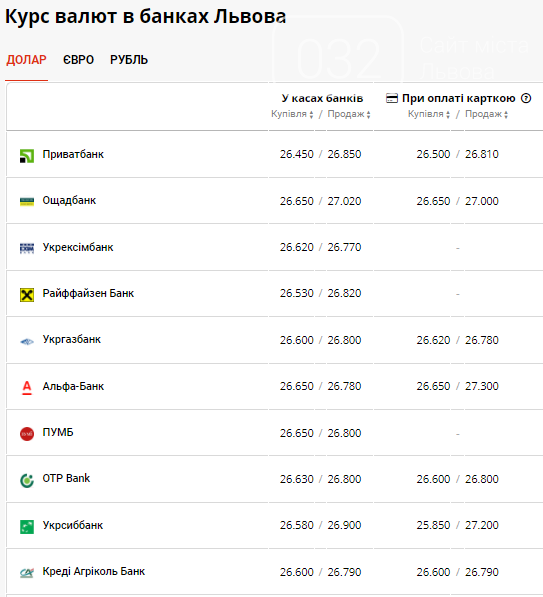The image size is (543, 597).
Task: Open the Укргазбанк bank link
Action: (72, 339)
